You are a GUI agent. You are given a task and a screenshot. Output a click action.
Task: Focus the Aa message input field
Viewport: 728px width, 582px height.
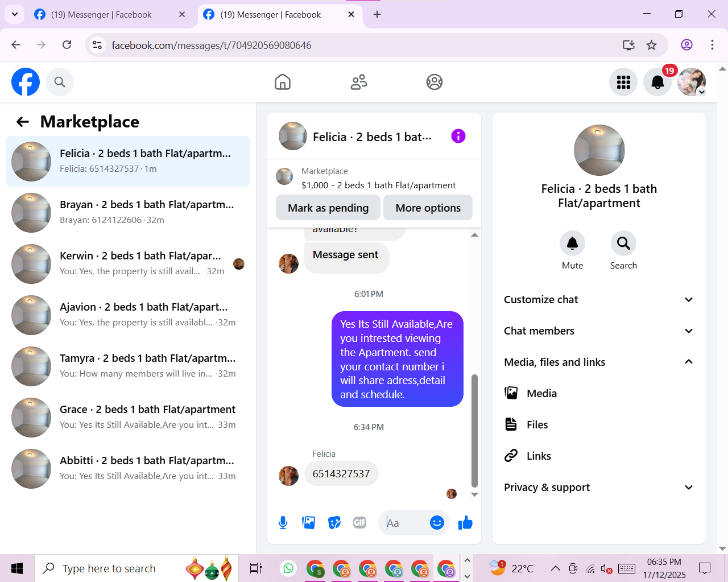tap(405, 523)
